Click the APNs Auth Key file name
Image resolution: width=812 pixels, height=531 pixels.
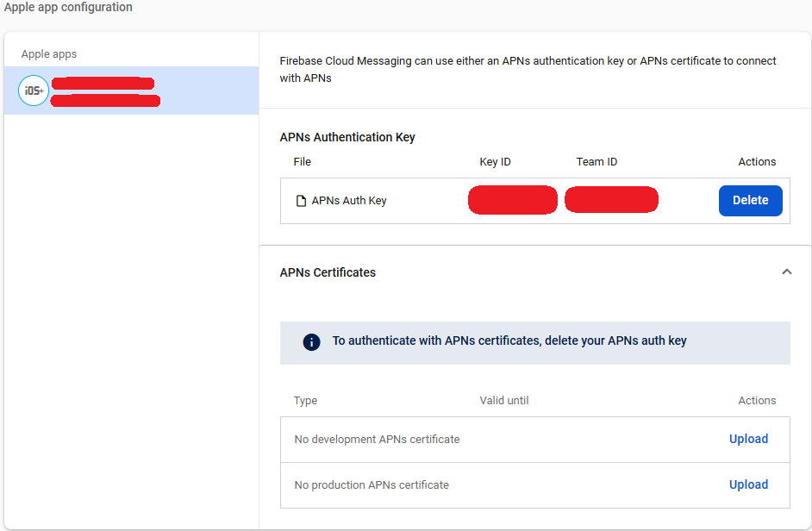click(x=349, y=201)
